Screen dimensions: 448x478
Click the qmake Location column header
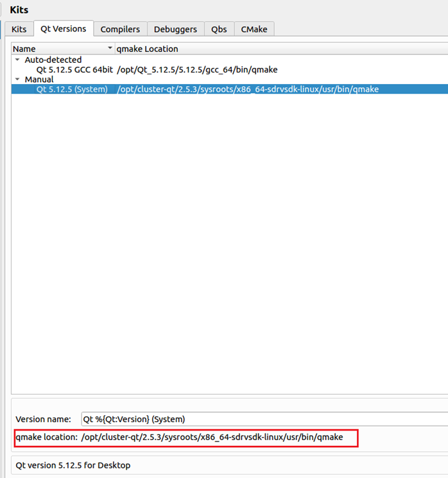click(281, 49)
